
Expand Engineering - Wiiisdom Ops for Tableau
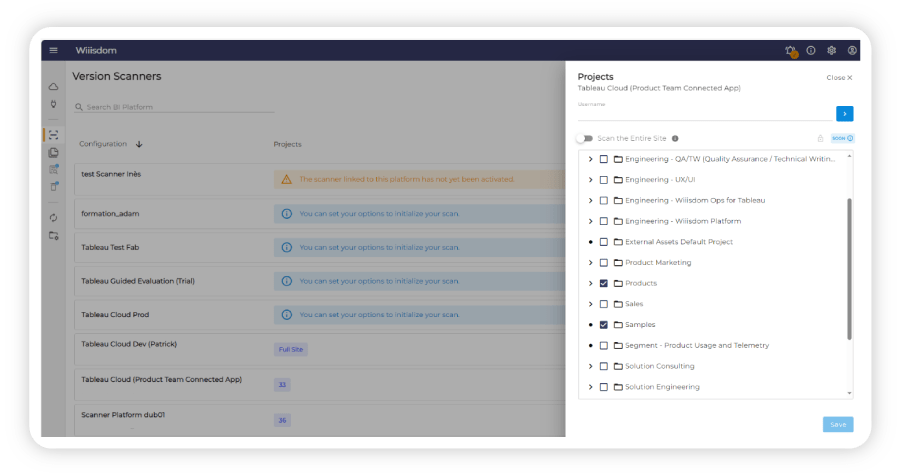pyautogui.click(x=591, y=200)
